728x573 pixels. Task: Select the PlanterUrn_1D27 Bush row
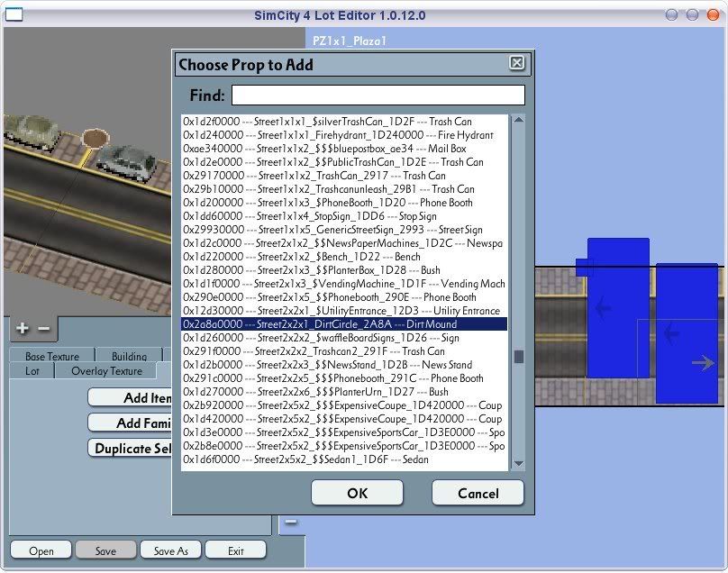point(344,391)
